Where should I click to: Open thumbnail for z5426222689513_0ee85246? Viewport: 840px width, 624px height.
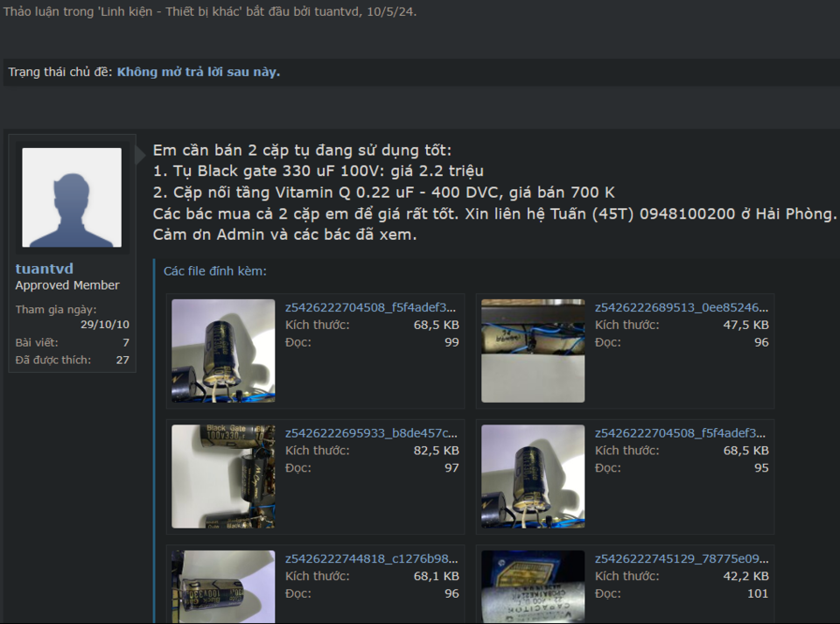coord(533,351)
